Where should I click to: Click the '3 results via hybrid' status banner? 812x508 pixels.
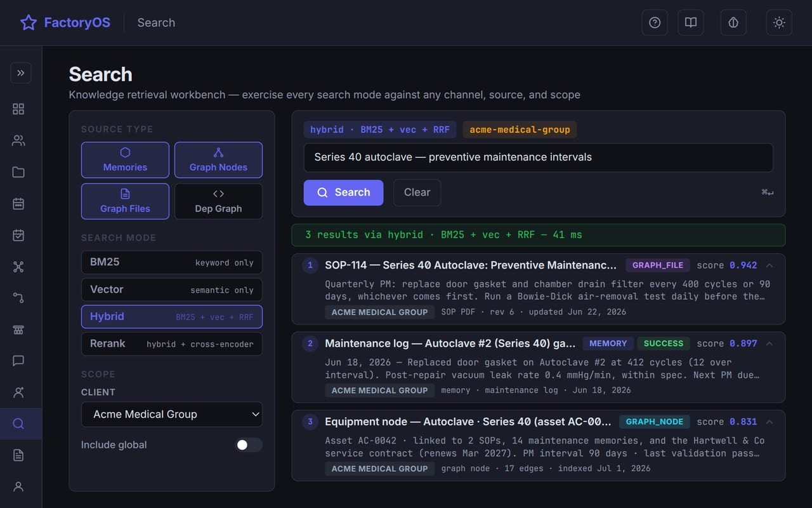[x=538, y=235]
